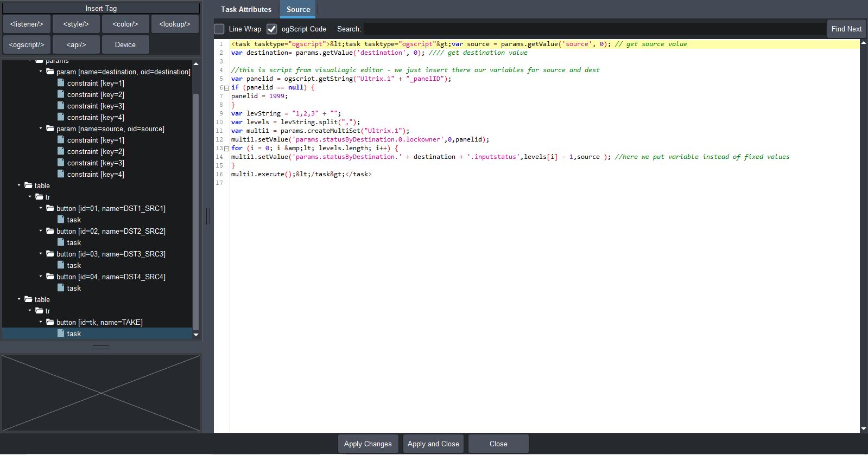
Task: Collapse the for-loop fold on line 13
Action: (226, 149)
